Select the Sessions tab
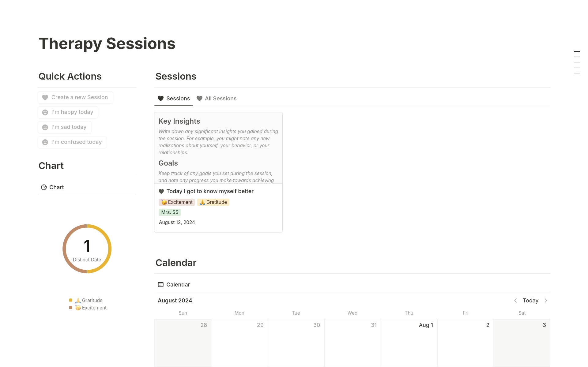The height and width of the screenshot is (367, 588). (x=174, y=99)
